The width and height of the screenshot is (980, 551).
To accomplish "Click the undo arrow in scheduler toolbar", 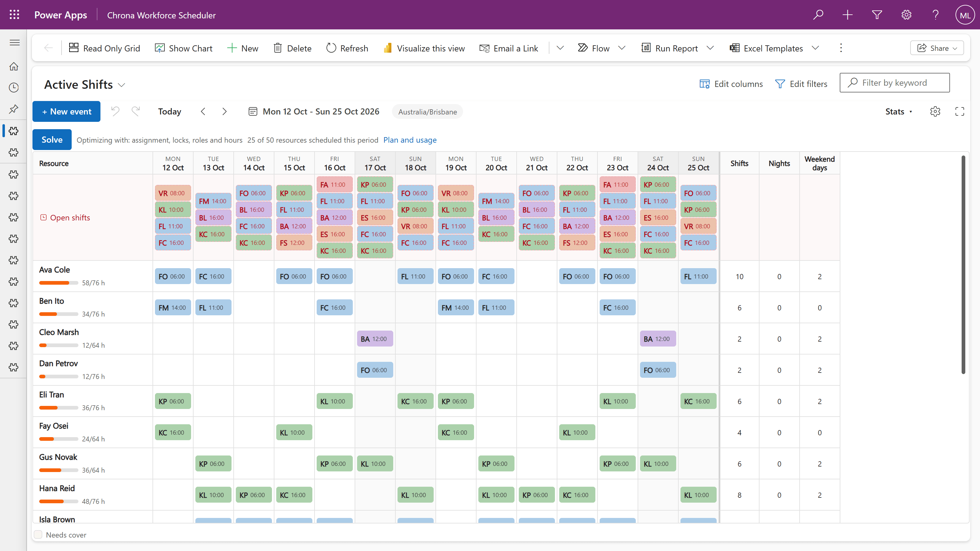I will pos(115,111).
